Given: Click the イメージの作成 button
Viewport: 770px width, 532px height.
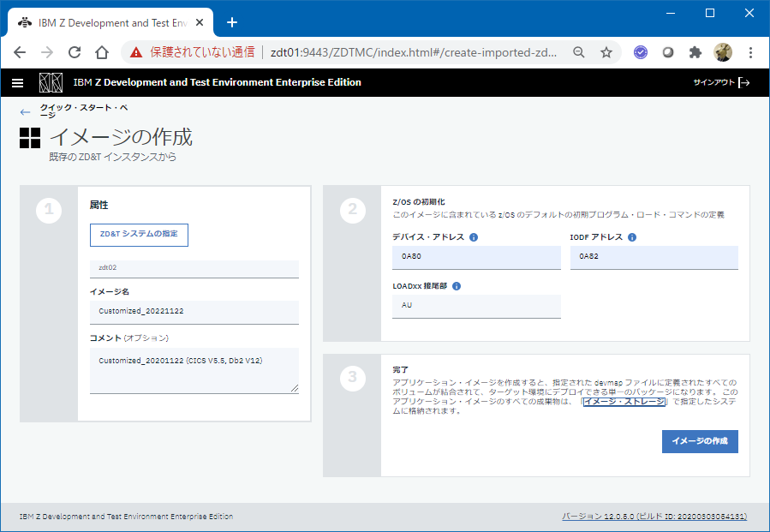Looking at the screenshot, I should [x=700, y=441].
